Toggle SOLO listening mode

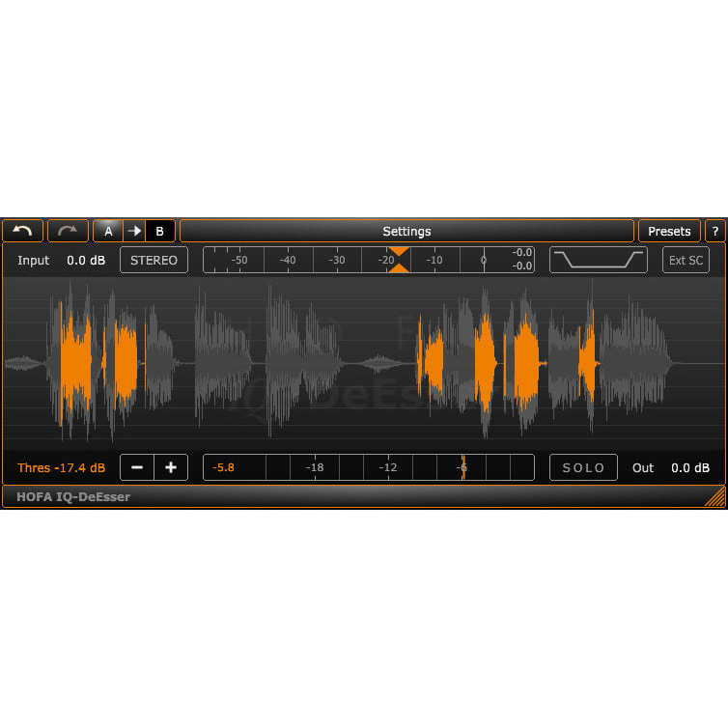click(583, 467)
